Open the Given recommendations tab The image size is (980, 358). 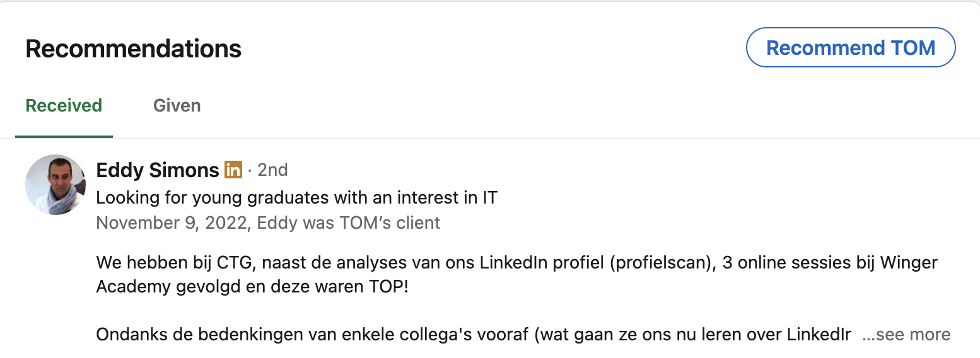(177, 105)
